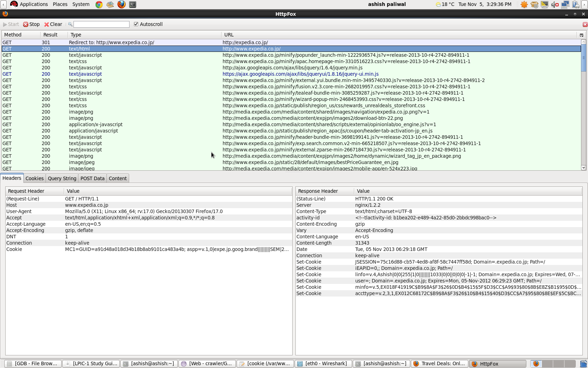Screen dimensions: 588x368
Task: Click the magnifier search icon in the toolbar
Action: point(70,24)
